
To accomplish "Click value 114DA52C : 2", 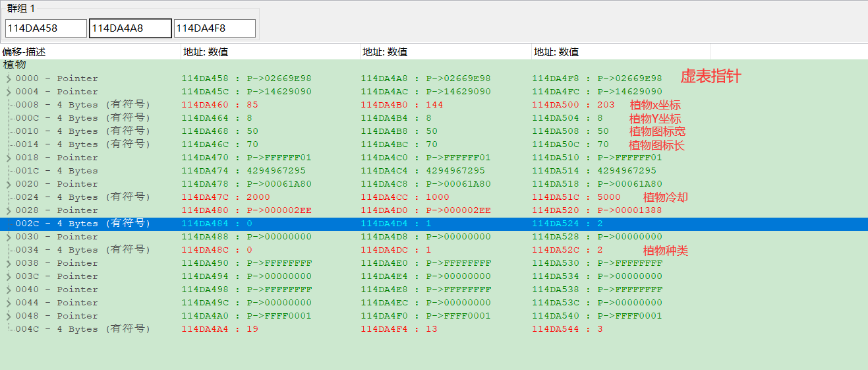I will (x=567, y=250).
